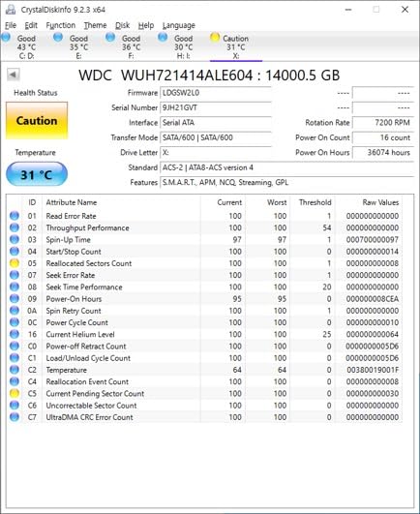
Task: Click the Drive Letter field X:
Action: 216,152
